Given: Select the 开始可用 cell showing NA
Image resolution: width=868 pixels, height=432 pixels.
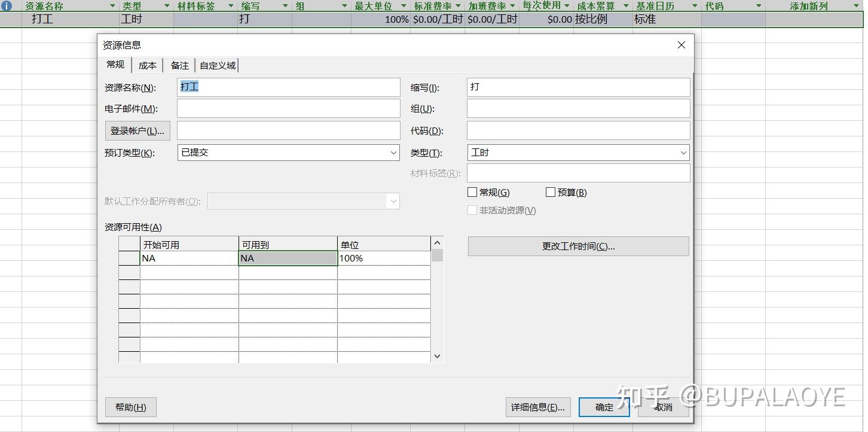Looking at the screenshot, I should 189,258.
